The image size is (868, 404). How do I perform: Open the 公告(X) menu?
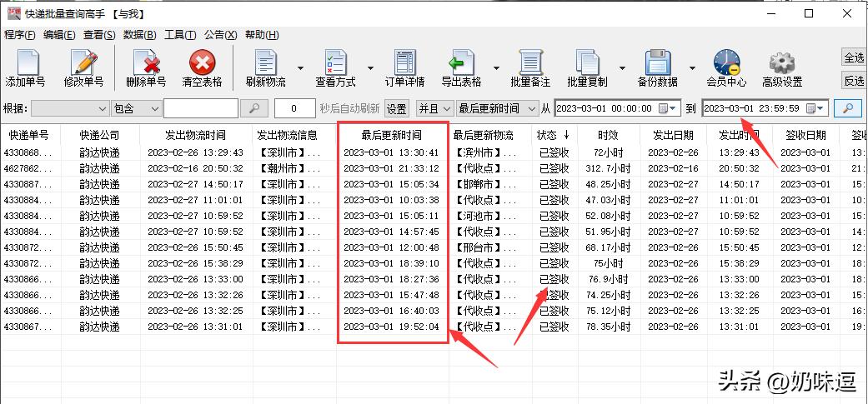pyautogui.click(x=220, y=35)
